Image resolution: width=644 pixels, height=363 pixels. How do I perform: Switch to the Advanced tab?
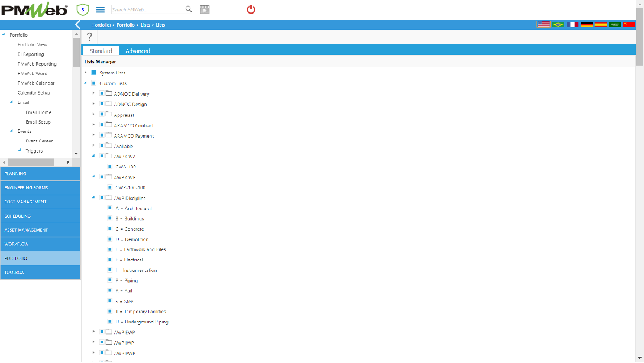138,51
